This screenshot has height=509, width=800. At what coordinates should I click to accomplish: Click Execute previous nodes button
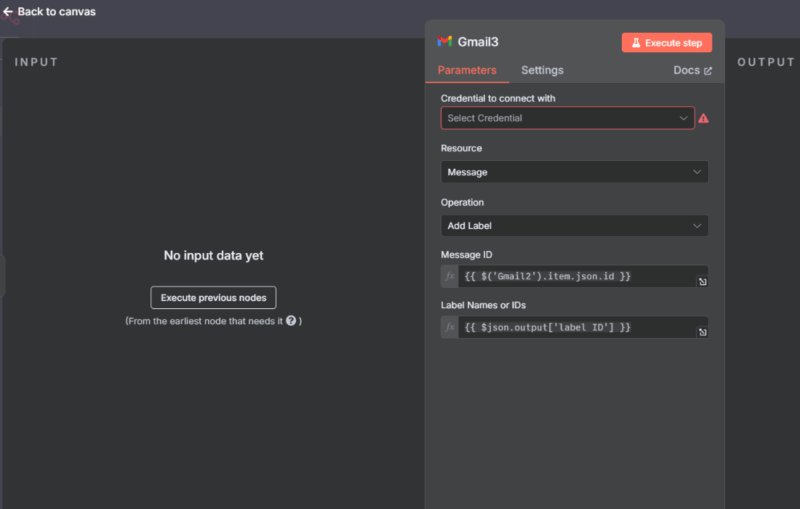(x=213, y=297)
